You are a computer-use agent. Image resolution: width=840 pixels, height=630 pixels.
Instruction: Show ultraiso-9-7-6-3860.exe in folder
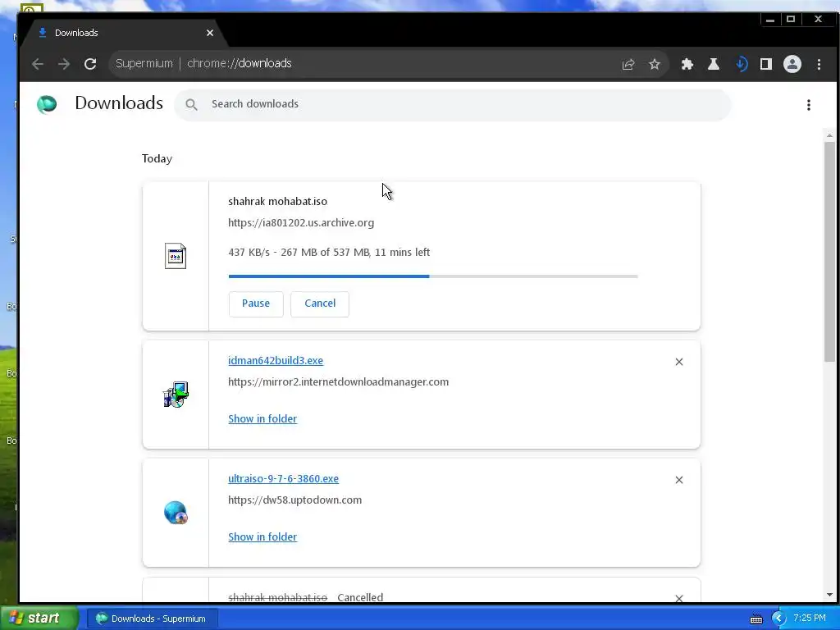pyautogui.click(x=262, y=536)
